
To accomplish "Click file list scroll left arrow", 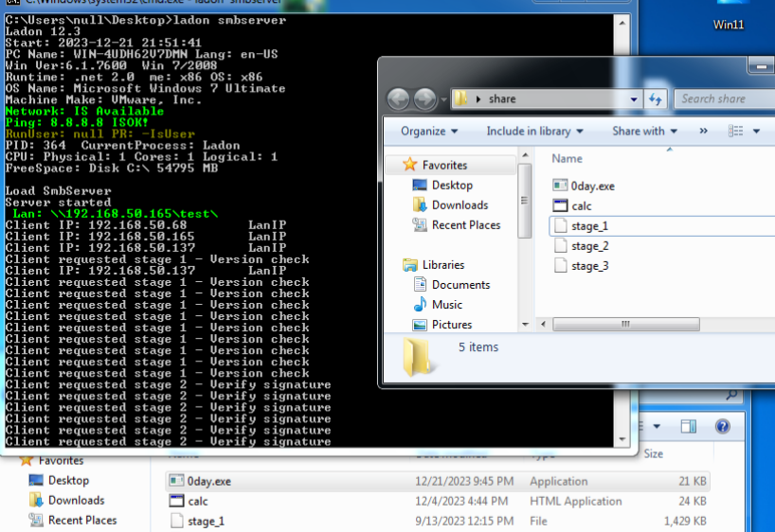I will [543, 324].
